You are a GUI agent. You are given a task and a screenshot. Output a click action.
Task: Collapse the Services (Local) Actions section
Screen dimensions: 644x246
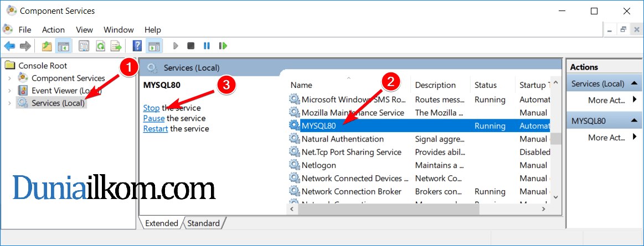(x=635, y=84)
